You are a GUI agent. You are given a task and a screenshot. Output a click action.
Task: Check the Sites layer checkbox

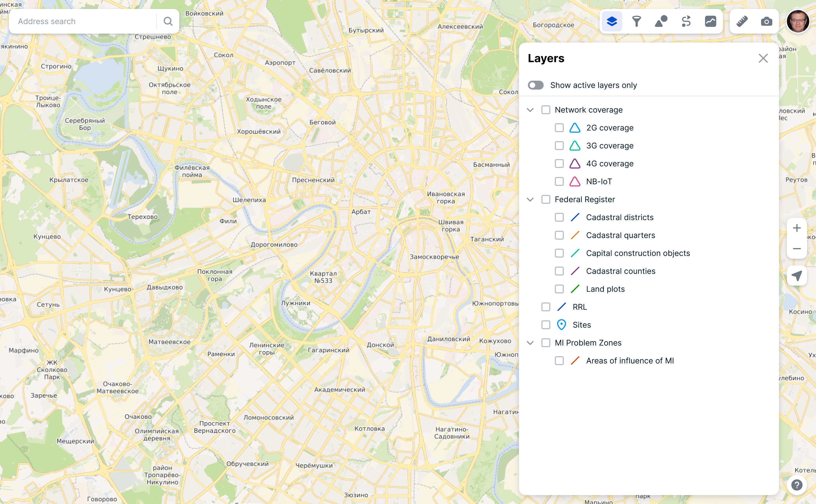546,325
